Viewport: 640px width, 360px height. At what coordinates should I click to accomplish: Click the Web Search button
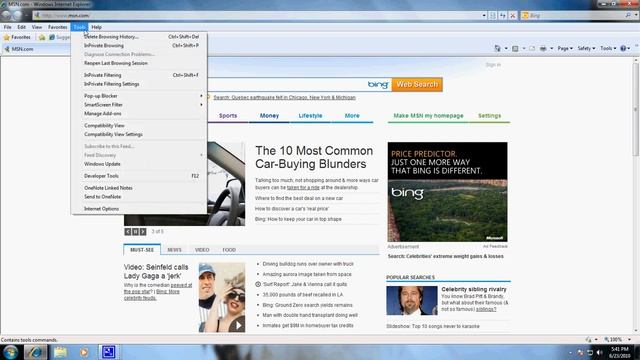(417, 84)
